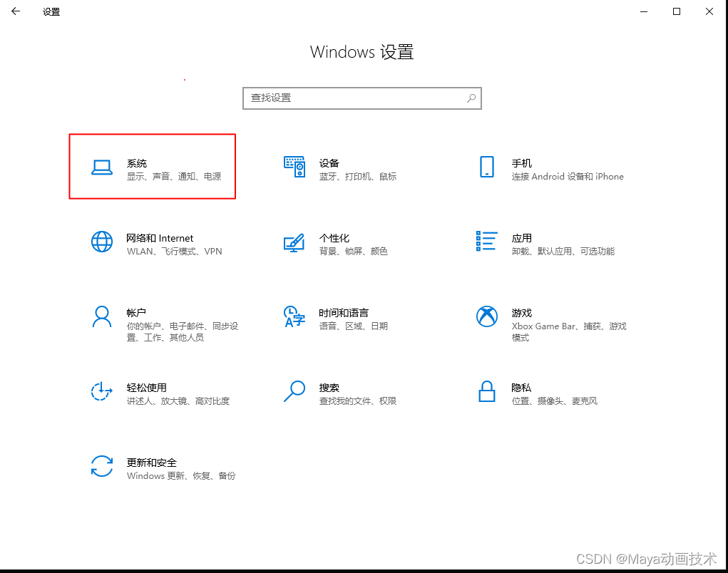The image size is (728, 573).
Task: Open the 应用 list icon
Action: (x=486, y=242)
